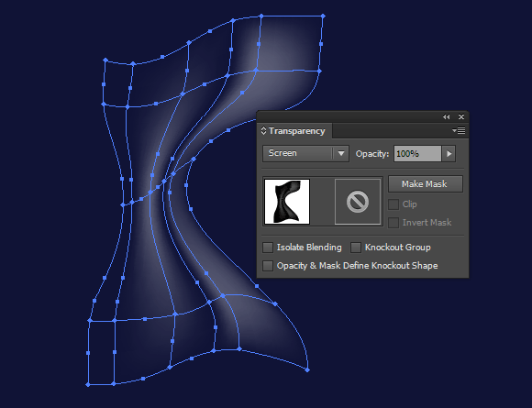Screen dimensions: 532x408
Task: Enable the Isolate Blending checkbox
Action: click(x=268, y=248)
